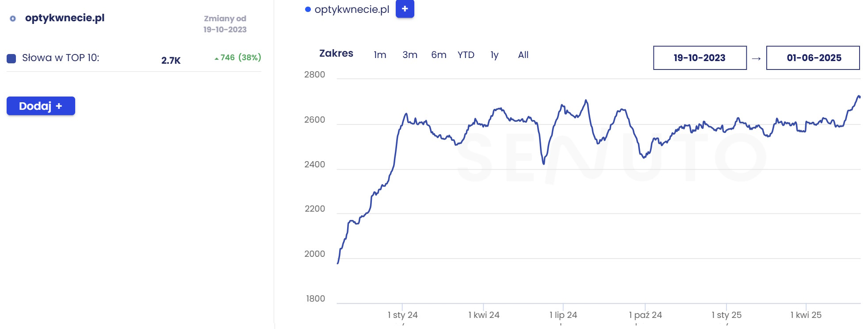This screenshot has width=868, height=329.
Task: Click the 2.7K TOP 10 value
Action: pyautogui.click(x=171, y=61)
